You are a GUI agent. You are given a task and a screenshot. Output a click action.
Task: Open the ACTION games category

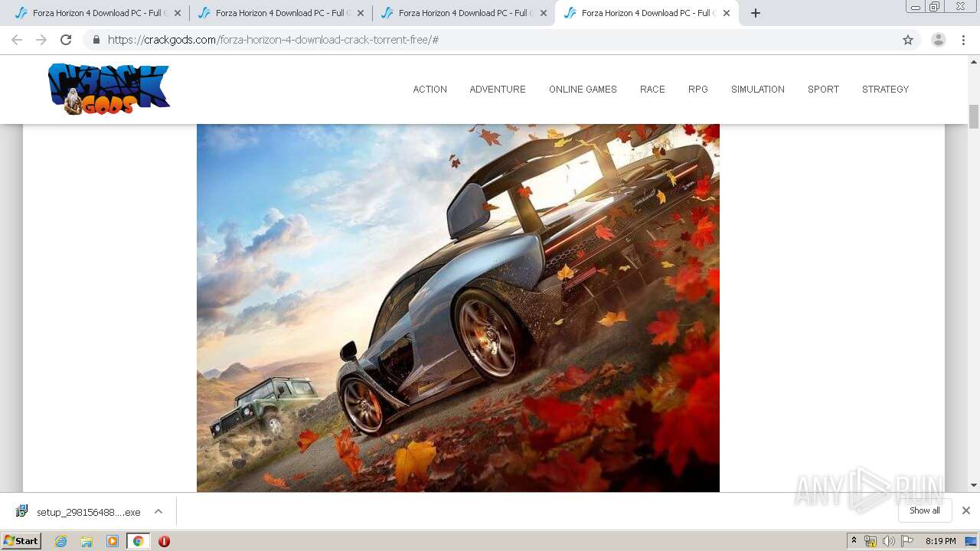click(430, 90)
